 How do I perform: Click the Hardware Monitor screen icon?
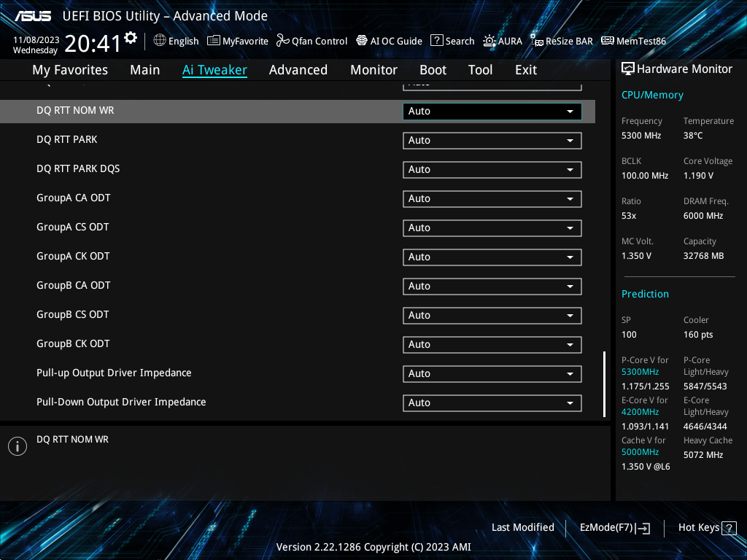pos(628,69)
